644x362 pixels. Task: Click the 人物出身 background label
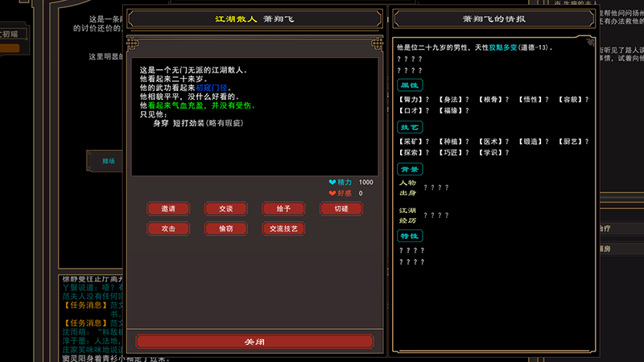(407, 188)
